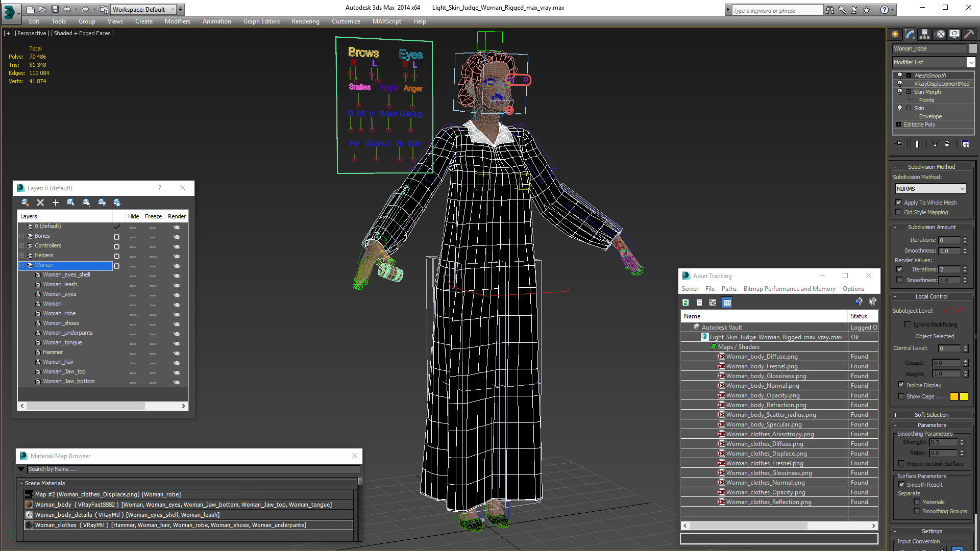Click Remove Modifier trash icon
980x551 pixels.
tap(947, 144)
